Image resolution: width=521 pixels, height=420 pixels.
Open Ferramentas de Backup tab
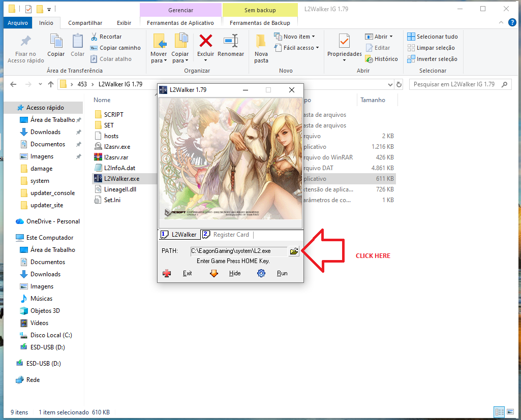coord(260,23)
